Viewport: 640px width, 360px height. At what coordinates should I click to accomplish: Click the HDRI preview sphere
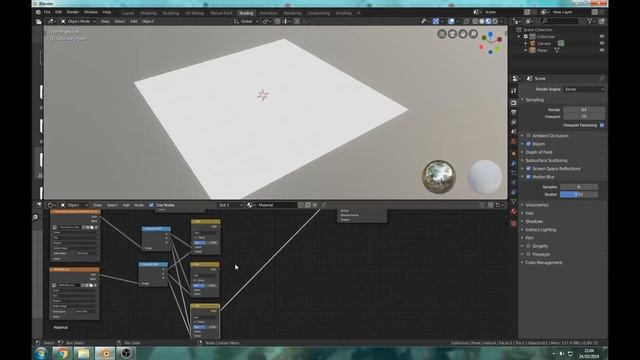(438, 177)
